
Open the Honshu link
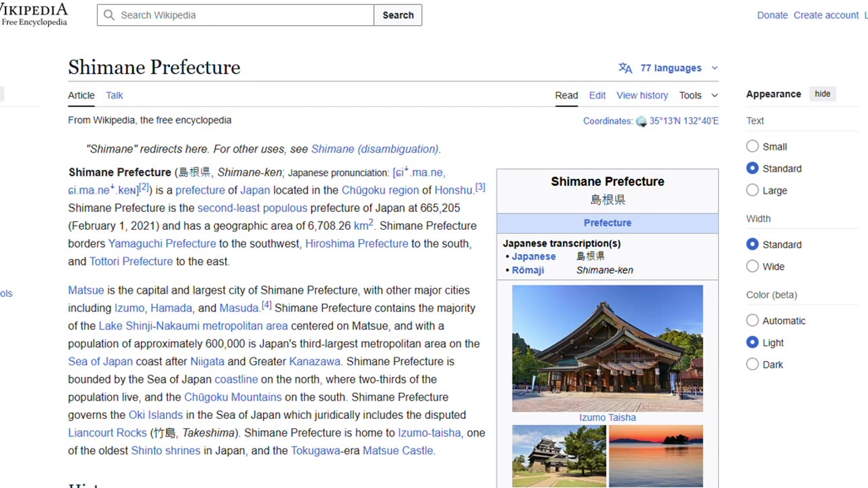[x=453, y=190]
